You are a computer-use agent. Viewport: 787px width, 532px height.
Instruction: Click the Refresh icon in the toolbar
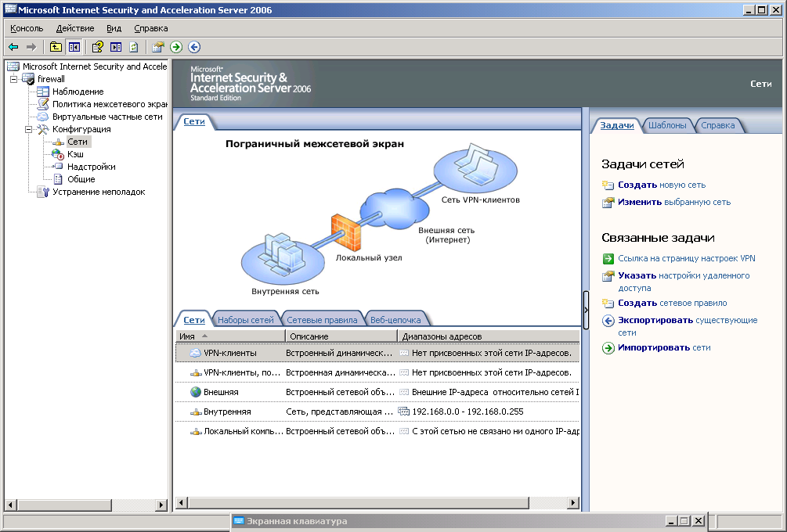(x=134, y=47)
